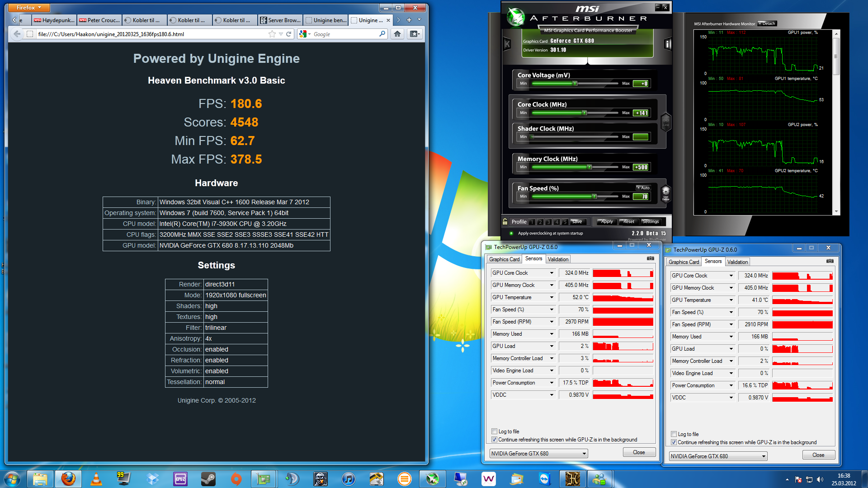
Task: Select Afterburner profile slot 3
Action: pyautogui.click(x=548, y=222)
